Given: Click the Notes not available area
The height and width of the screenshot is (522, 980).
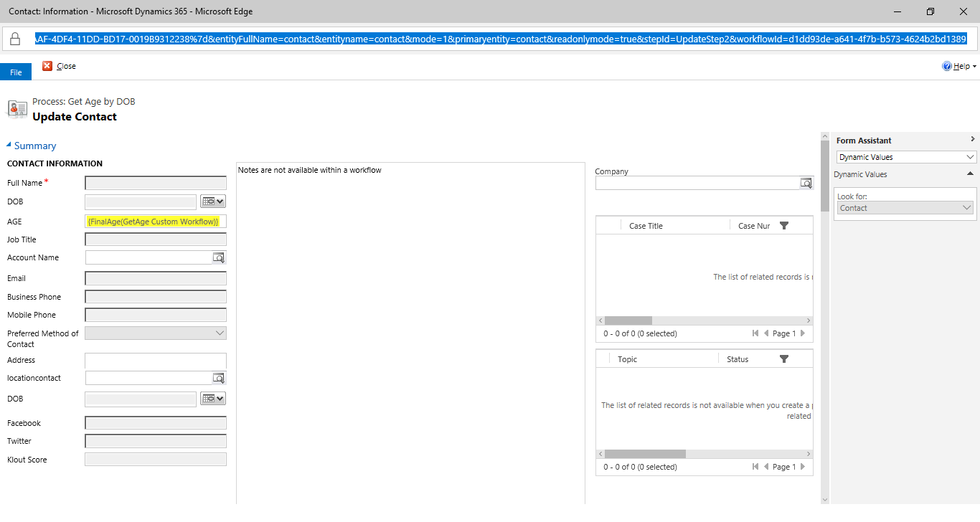Looking at the screenshot, I should (410, 333).
